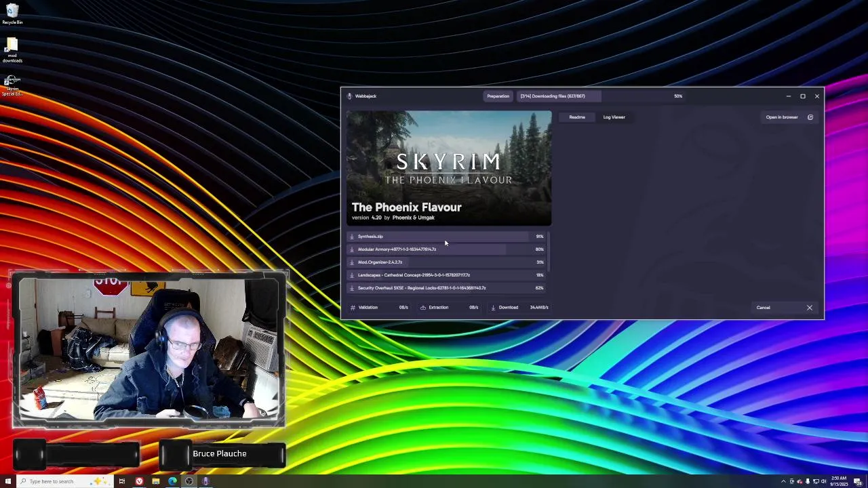Open the volume control in the tray
This screenshot has height=488, width=868.
(x=823, y=481)
